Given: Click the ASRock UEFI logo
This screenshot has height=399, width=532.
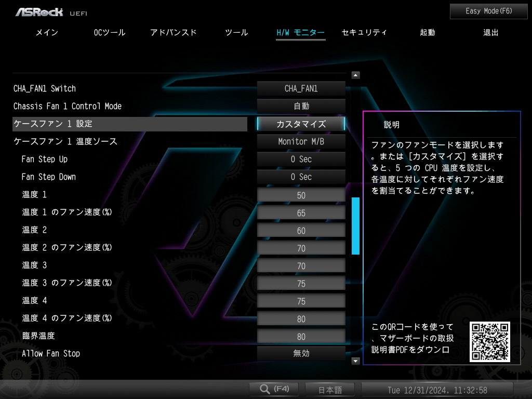Looking at the screenshot, I should [51, 12].
